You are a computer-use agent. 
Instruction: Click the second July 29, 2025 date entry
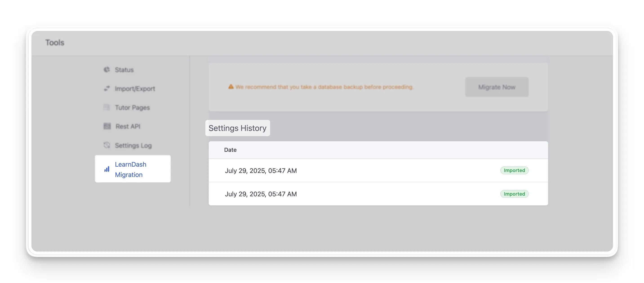(x=261, y=194)
